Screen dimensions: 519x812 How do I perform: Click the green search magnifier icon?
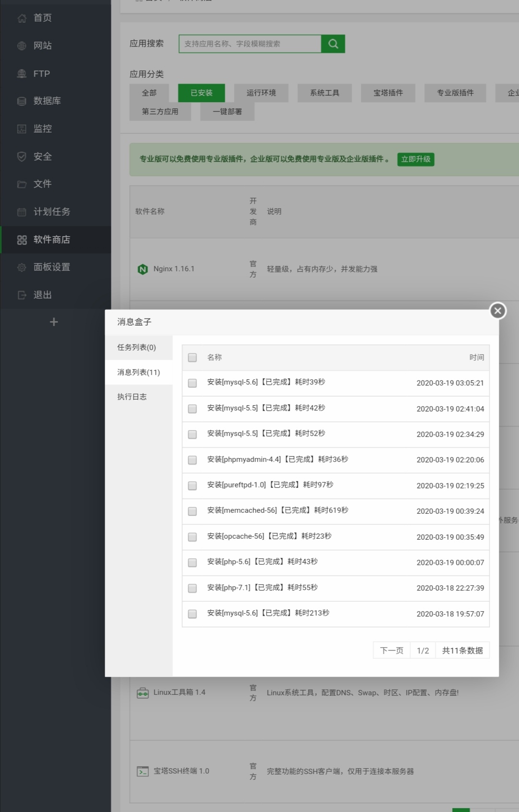click(x=333, y=44)
